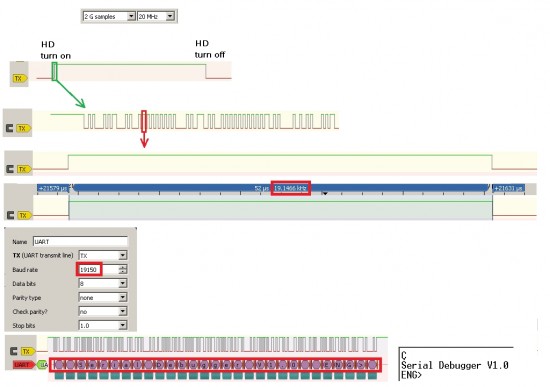Screen dimensions: 550x387
Task: Click the 52 µs duration readout
Action: 262,188
